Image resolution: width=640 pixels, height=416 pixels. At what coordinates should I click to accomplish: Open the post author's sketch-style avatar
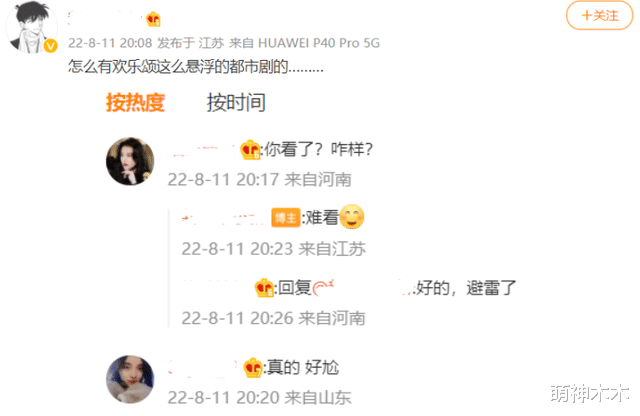click(31, 27)
